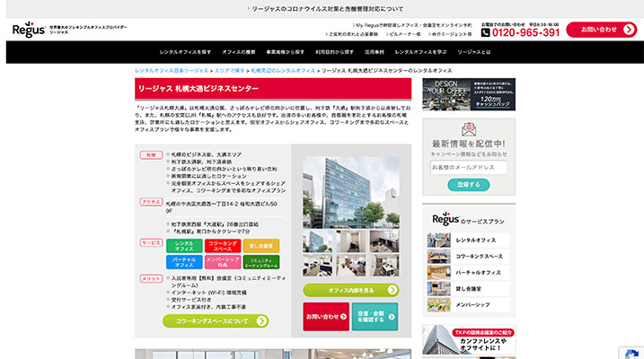Click the 特徴 section label
This screenshot has height=359, width=644.
(151, 155)
